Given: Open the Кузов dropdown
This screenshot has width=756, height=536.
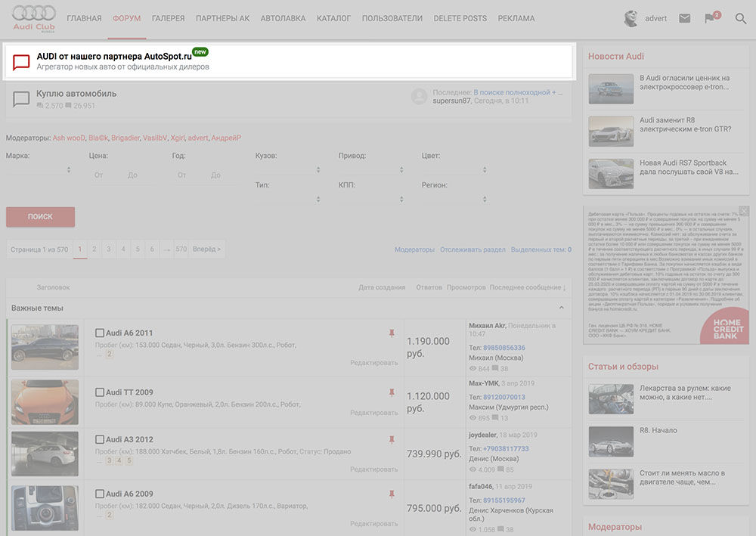Looking at the screenshot, I should [x=288, y=169].
